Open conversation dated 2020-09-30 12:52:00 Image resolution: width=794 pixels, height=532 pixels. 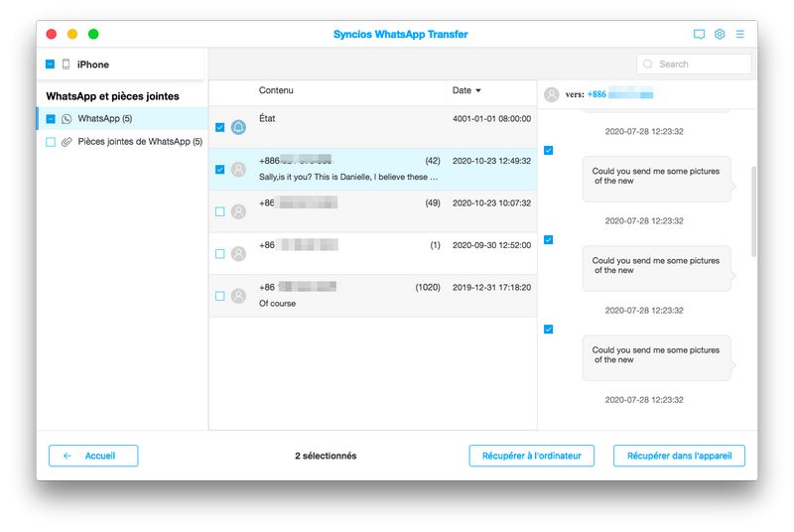373,253
